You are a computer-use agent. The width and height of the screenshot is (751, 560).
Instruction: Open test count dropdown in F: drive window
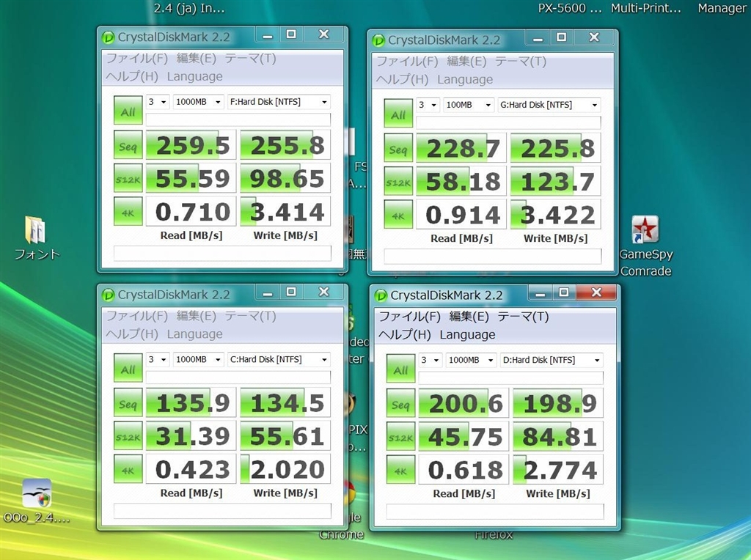[158, 102]
